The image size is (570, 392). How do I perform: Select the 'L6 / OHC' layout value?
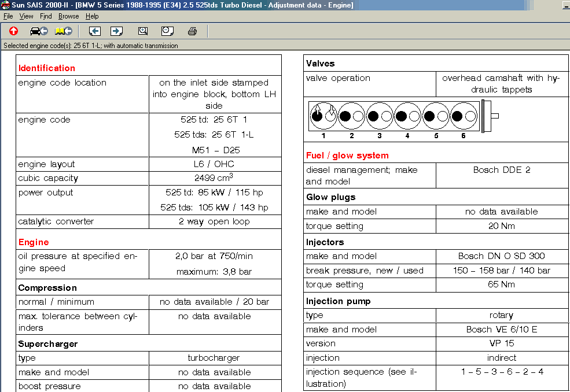[x=214, y=164]
